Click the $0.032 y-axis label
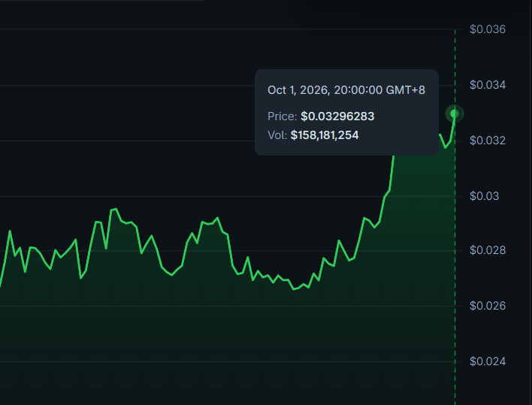 (488, 141)
